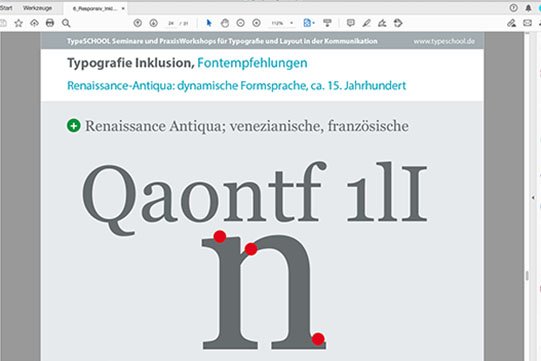Screen dimensions: 541x361
Task: Click the 112% zoom level field
Action: (x=277, y=23)
